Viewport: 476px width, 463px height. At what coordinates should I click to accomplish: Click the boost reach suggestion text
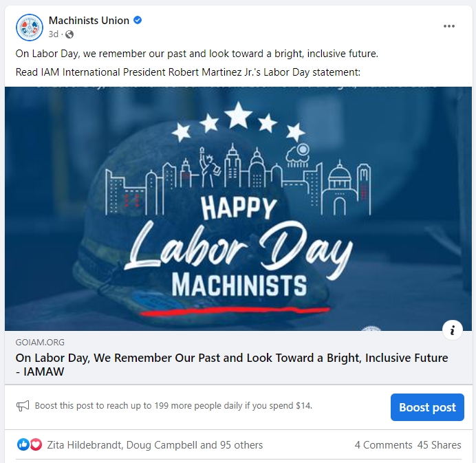click(173, 406)
